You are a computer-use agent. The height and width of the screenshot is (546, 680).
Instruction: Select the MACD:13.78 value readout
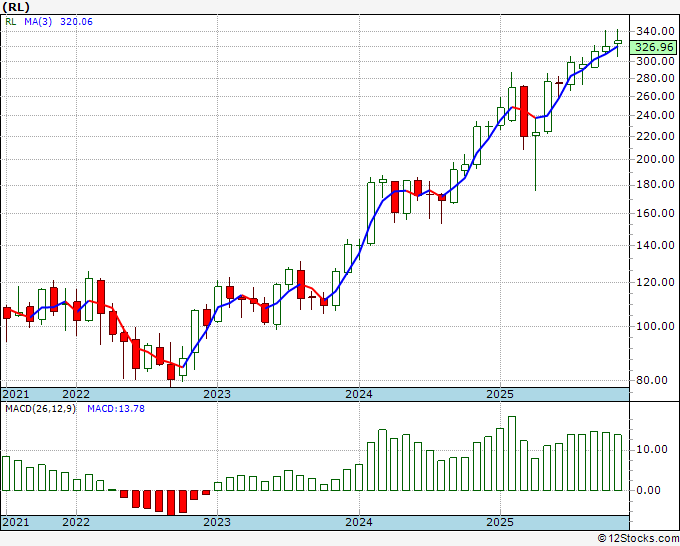coord(116,409)
